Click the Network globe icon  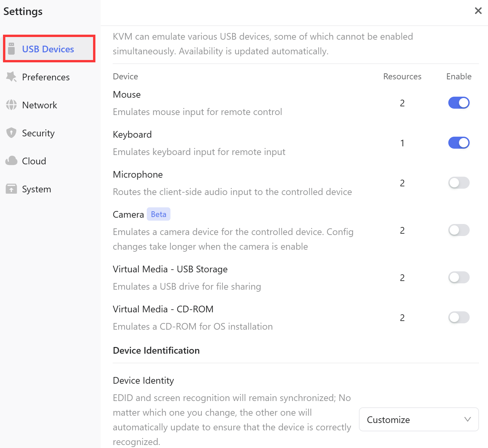point(11,105)
